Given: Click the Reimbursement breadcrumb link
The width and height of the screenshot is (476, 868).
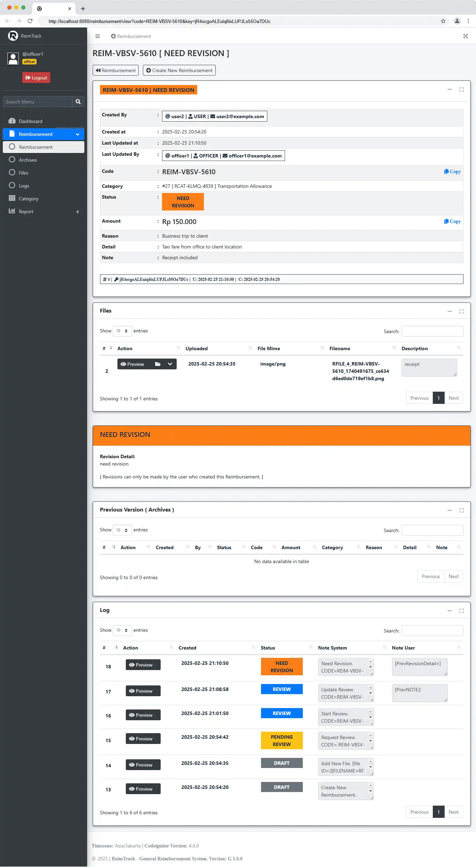Looking at the screenshot, I should [x=131, y=36].
